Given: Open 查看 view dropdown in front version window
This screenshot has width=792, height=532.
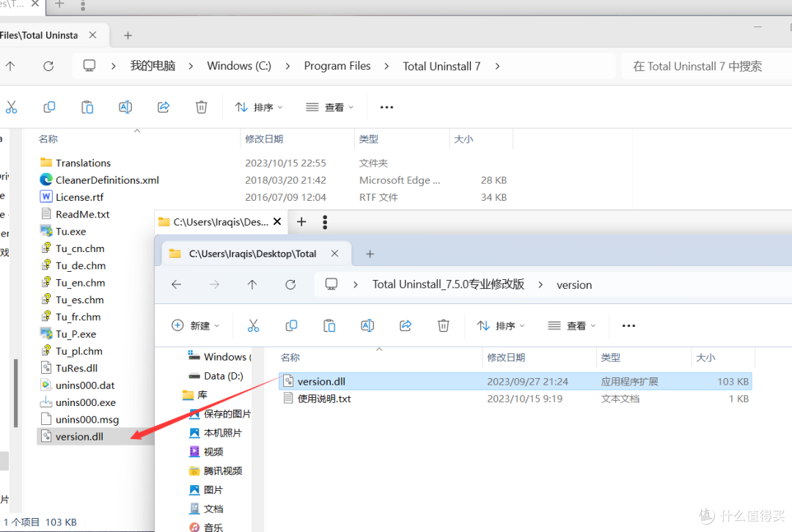Looking at the screenshot, I should (572, 325).
